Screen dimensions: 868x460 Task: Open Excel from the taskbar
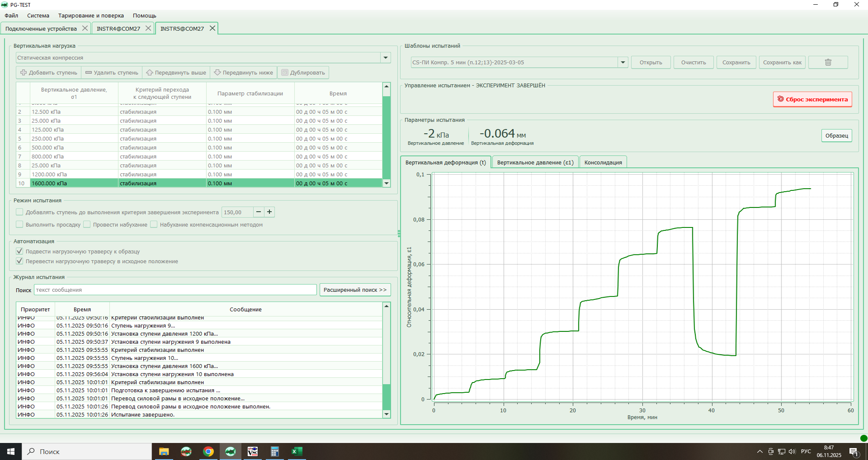click(297, 451)
